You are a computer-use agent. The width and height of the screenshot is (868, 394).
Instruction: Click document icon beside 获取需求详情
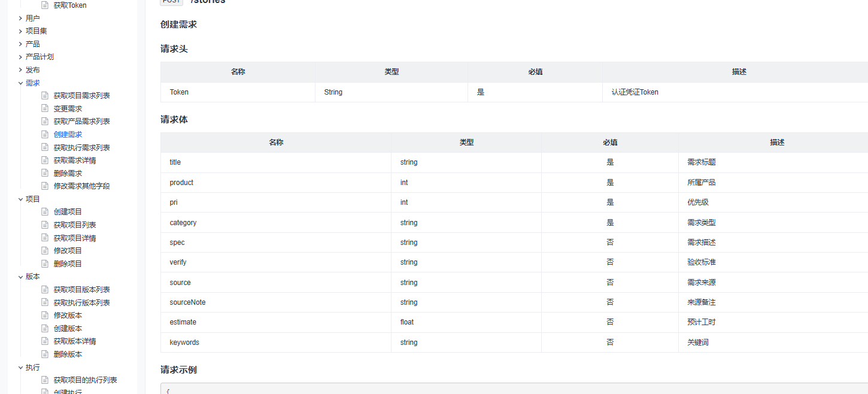click(44, 160)
